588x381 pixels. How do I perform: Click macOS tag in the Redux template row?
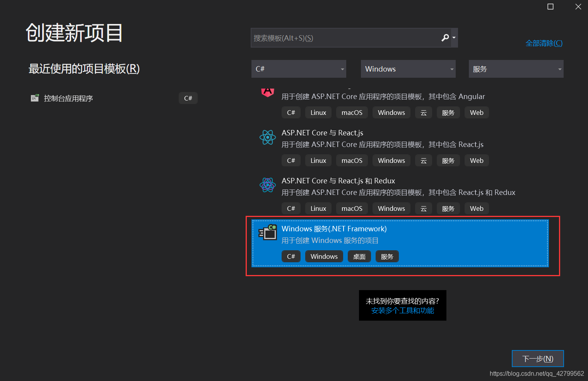tap(352, 208)
